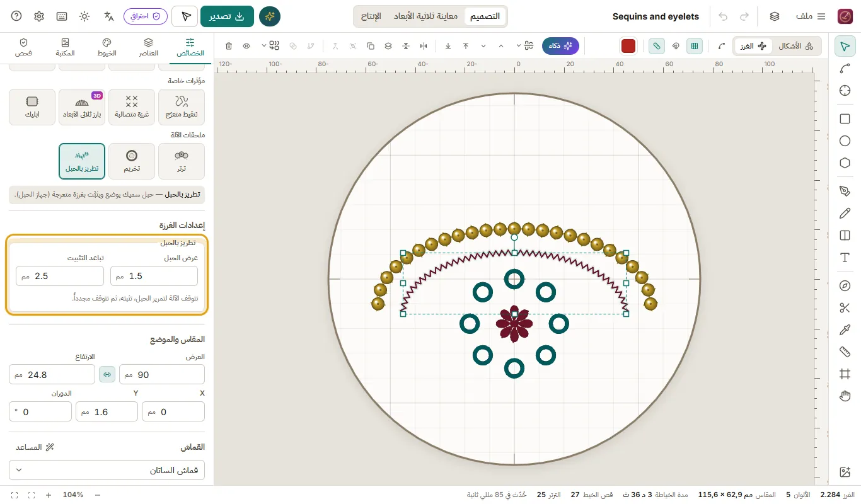Viewport: 861px width, 504px height.
Task: Toggle visibility eye icon in toolbar
Action: 246,46
